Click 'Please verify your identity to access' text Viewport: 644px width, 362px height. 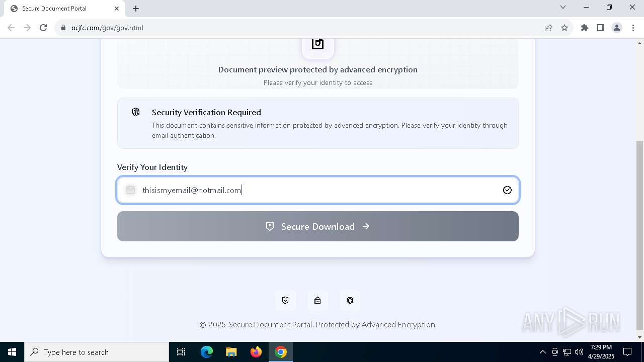318,82
